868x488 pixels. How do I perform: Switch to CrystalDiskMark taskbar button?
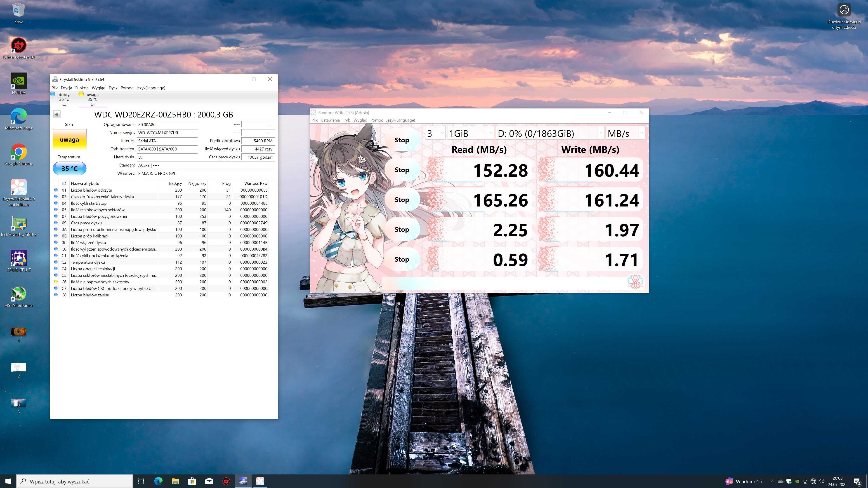coord(260,481)
